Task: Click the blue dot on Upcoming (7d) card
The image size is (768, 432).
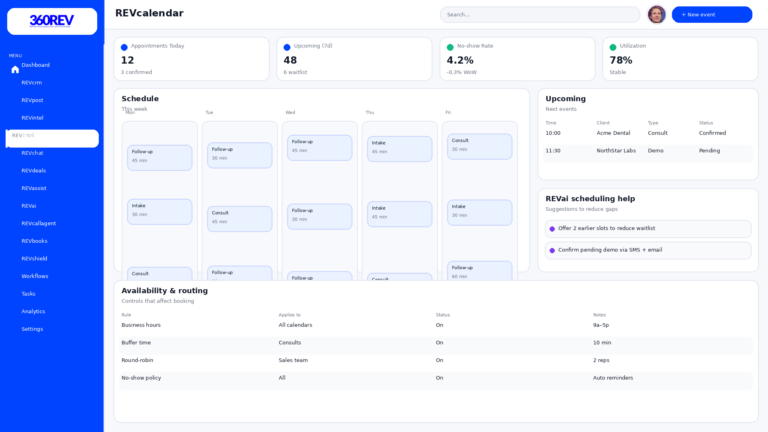Action: (287, 47)
